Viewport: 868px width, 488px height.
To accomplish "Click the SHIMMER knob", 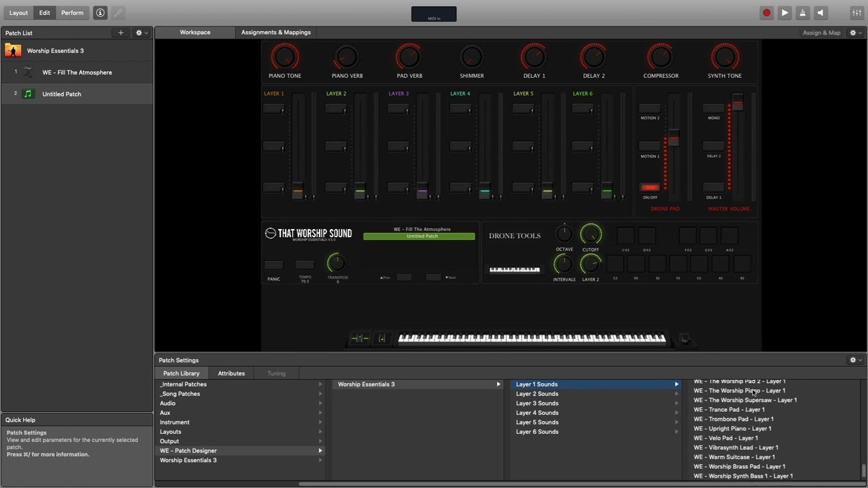I will pyautogui.click(x=471, y=58).
